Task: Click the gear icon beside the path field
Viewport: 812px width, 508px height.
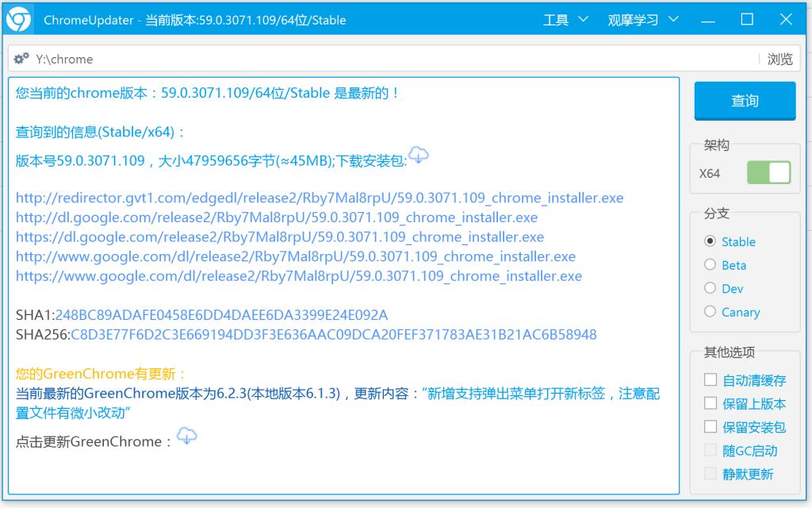Action: tap(22, 59)
